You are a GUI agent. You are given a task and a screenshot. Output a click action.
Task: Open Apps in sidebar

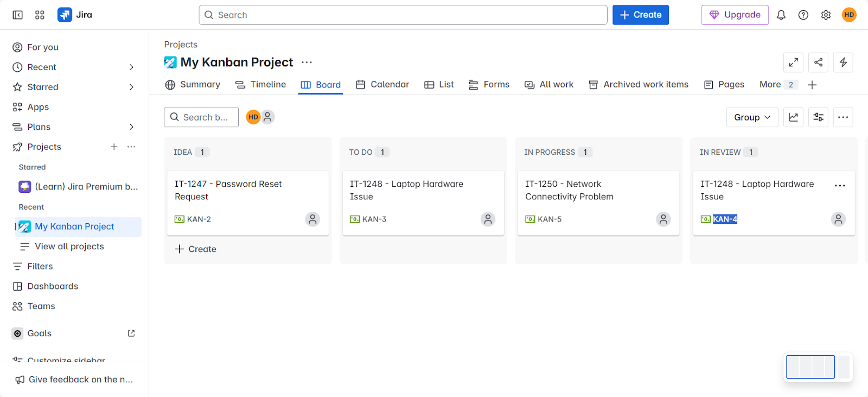click(x=76, y=107)
